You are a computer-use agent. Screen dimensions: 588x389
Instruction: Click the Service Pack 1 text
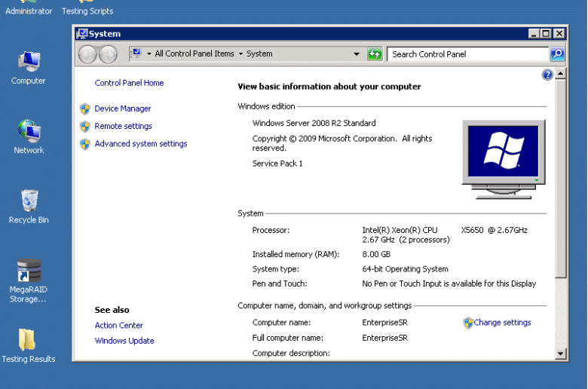[277, 164]
